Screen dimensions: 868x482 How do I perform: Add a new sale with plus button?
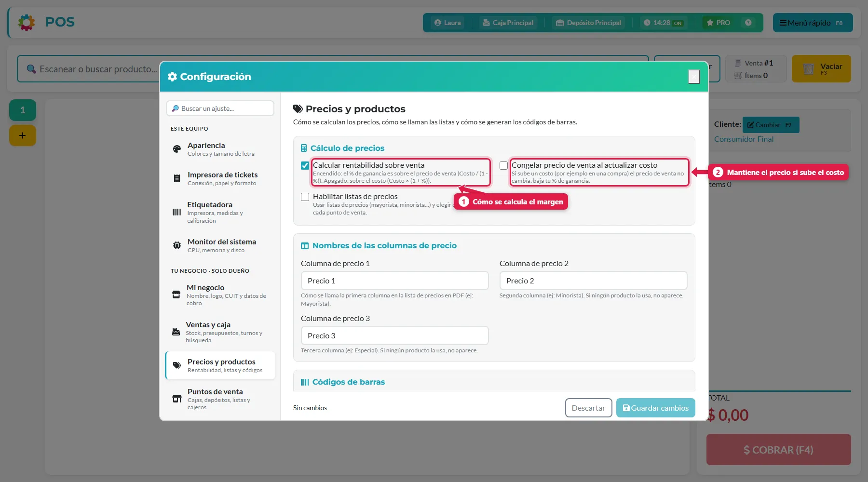pos(23,135)
